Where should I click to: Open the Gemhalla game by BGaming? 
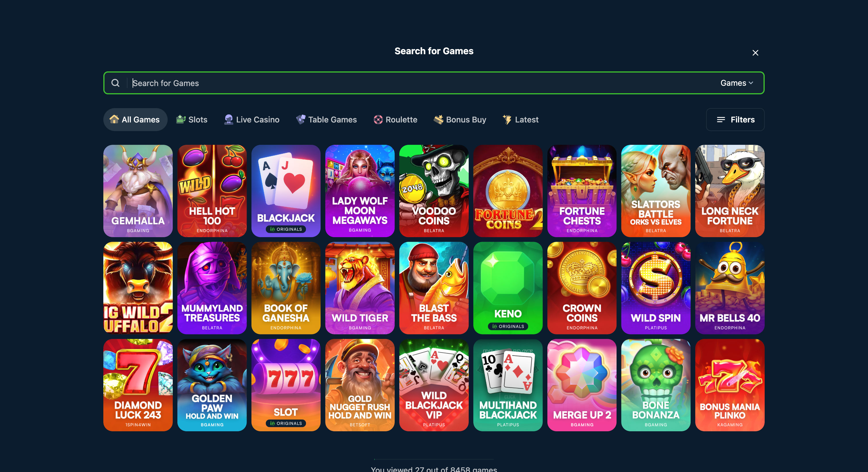138,191
